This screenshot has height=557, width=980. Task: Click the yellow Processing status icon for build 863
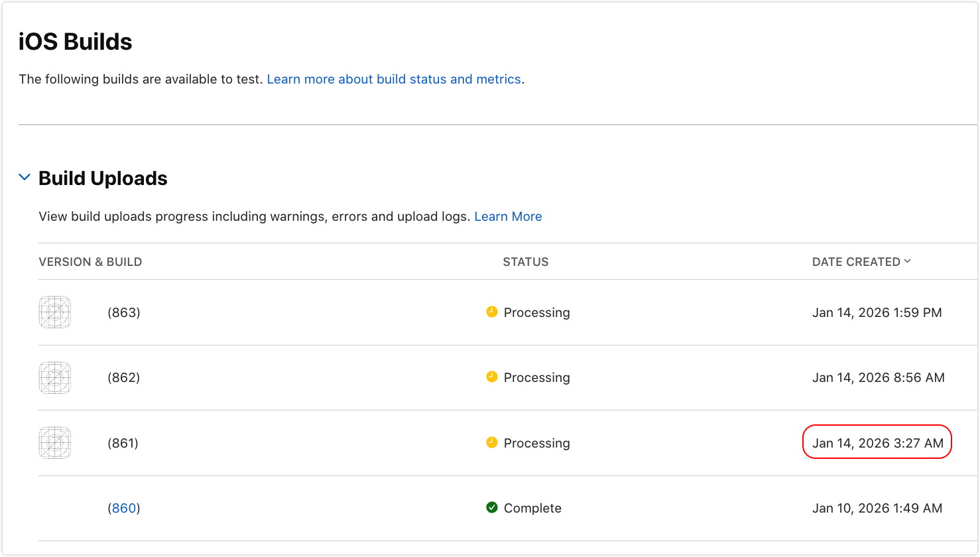pos(491,312)
